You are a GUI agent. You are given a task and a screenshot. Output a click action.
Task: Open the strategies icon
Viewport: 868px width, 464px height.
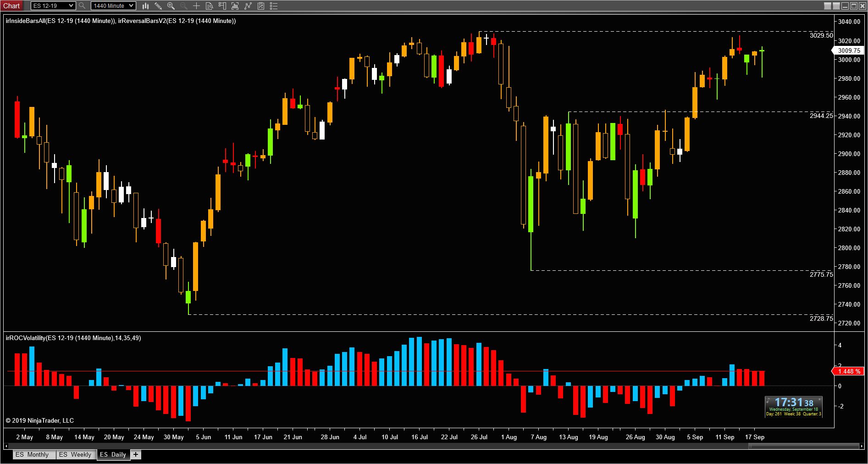(x=261, y=6)
